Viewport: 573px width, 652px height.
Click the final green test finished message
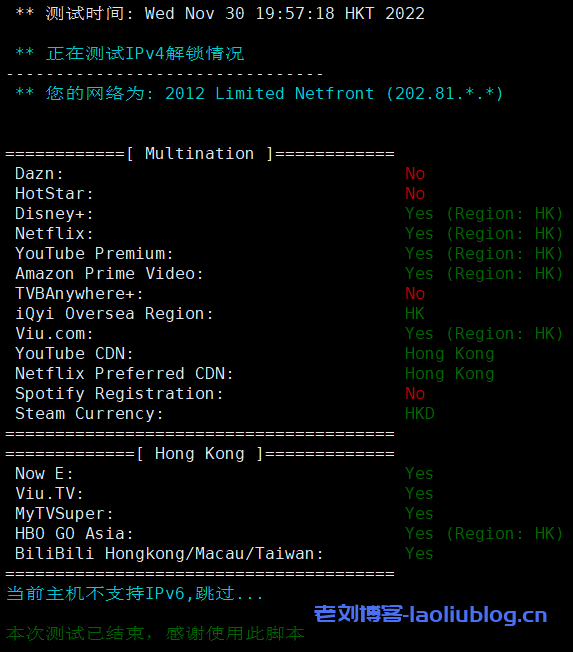point(155,634)
